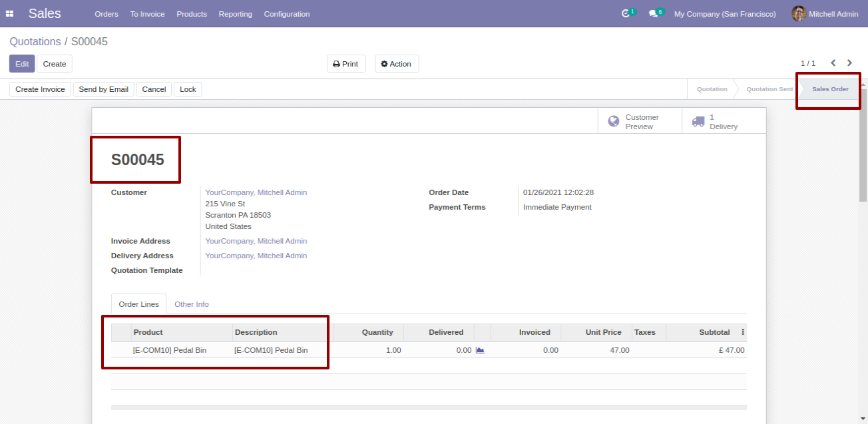Click the Taxes column header
Screen dimensions: 868x424
pyautogui.click(x=649, y=332)
